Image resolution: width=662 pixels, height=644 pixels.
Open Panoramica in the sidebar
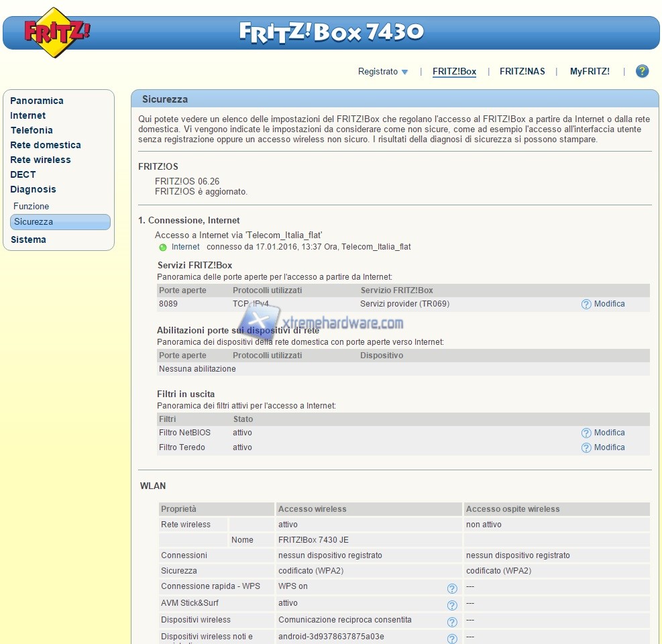click(x=37, y=101)
